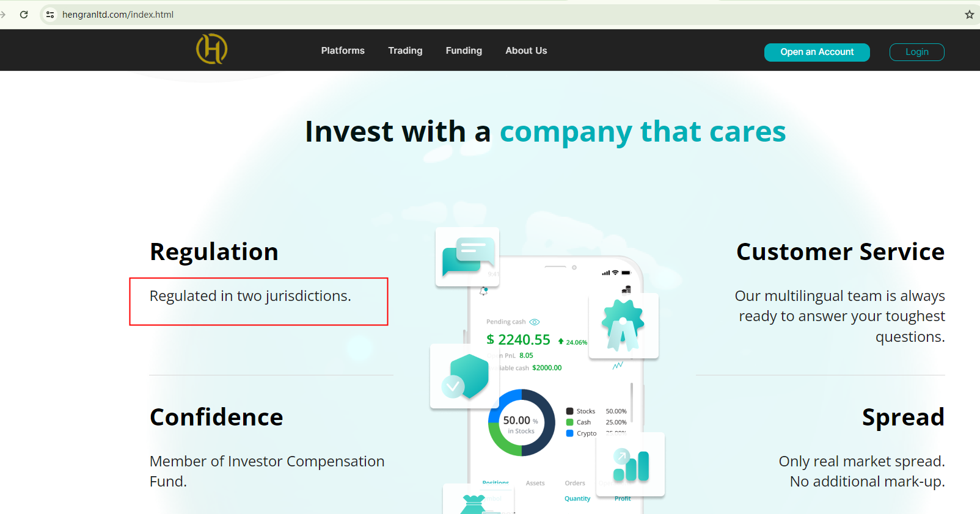Image resolution: width=980 pixels, height=514 pixels.
Task: Open the Trading menu
Action: (x=405, y=51)
